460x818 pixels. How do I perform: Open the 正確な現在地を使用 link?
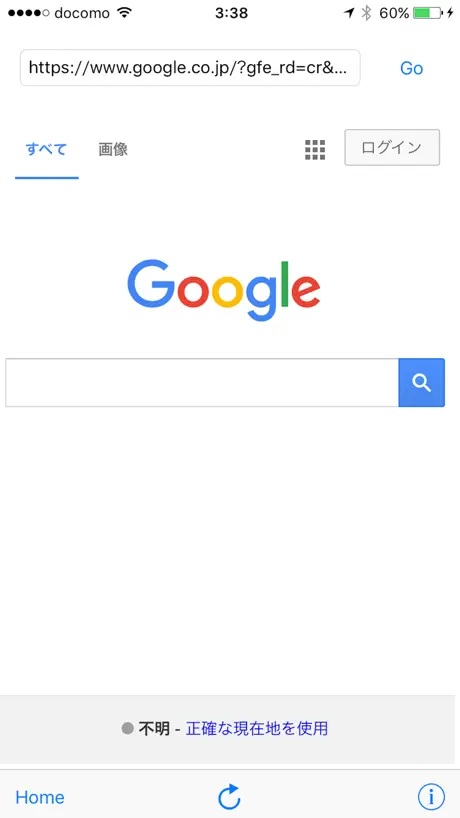pyautogui.click(x=257, y=728)
